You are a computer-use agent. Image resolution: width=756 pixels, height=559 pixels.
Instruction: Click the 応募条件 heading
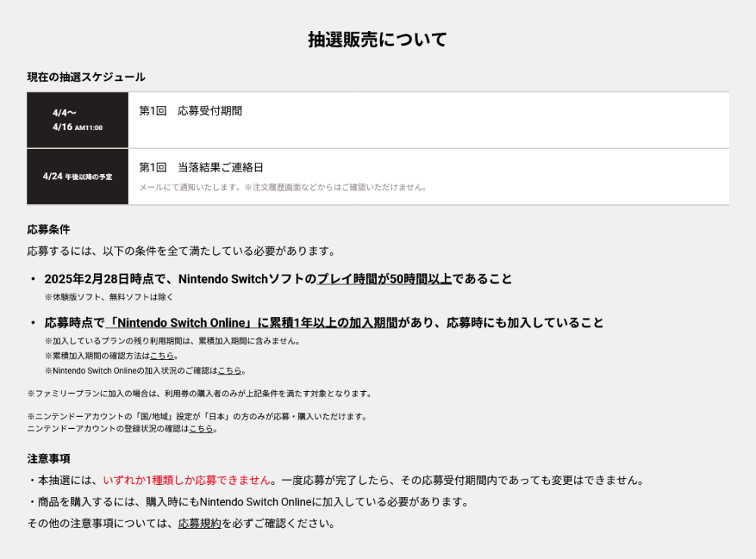click(x=48, y=229)
